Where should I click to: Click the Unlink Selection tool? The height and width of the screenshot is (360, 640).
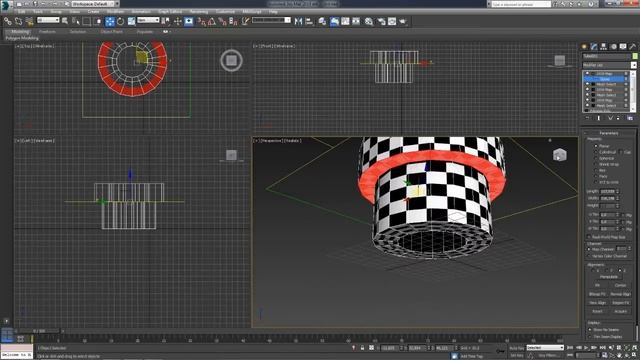click(19, 21)
